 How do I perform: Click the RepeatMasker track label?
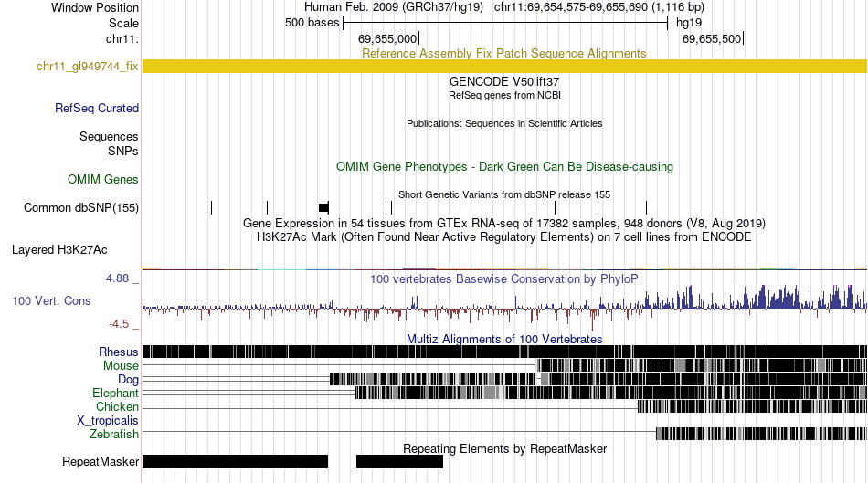click(x=101, y=461)
